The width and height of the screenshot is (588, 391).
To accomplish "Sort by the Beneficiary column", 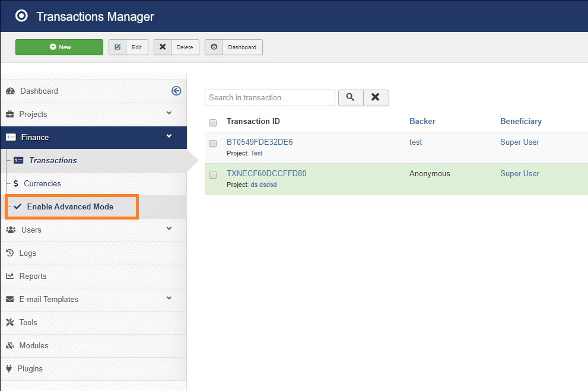I will (521, 122).
